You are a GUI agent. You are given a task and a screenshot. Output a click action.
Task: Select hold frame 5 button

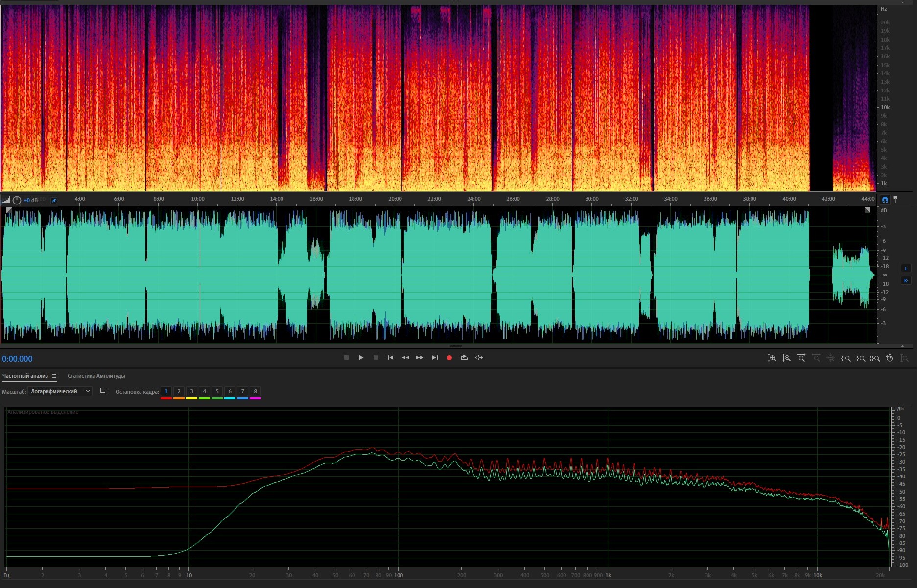(217, 391)
